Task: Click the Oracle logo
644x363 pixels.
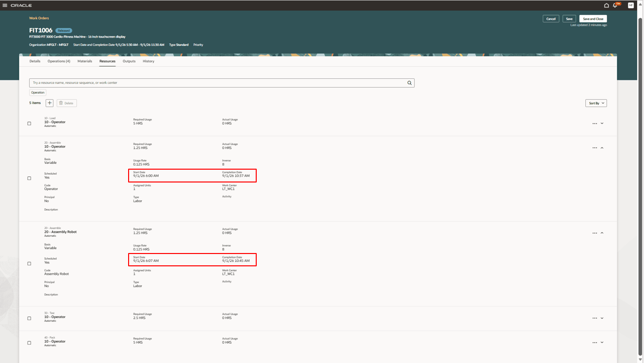Action: [21, 5]
